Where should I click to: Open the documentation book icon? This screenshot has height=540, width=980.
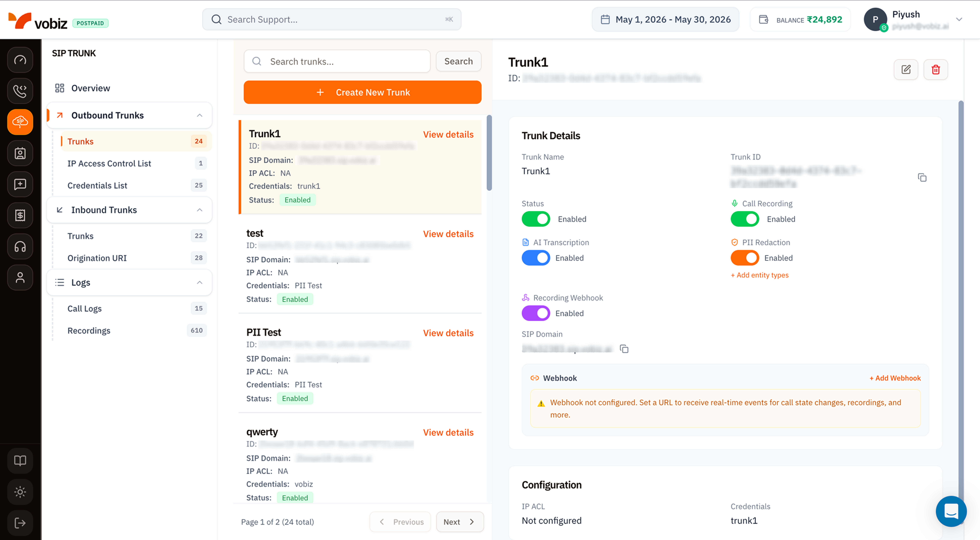point(20,461)
